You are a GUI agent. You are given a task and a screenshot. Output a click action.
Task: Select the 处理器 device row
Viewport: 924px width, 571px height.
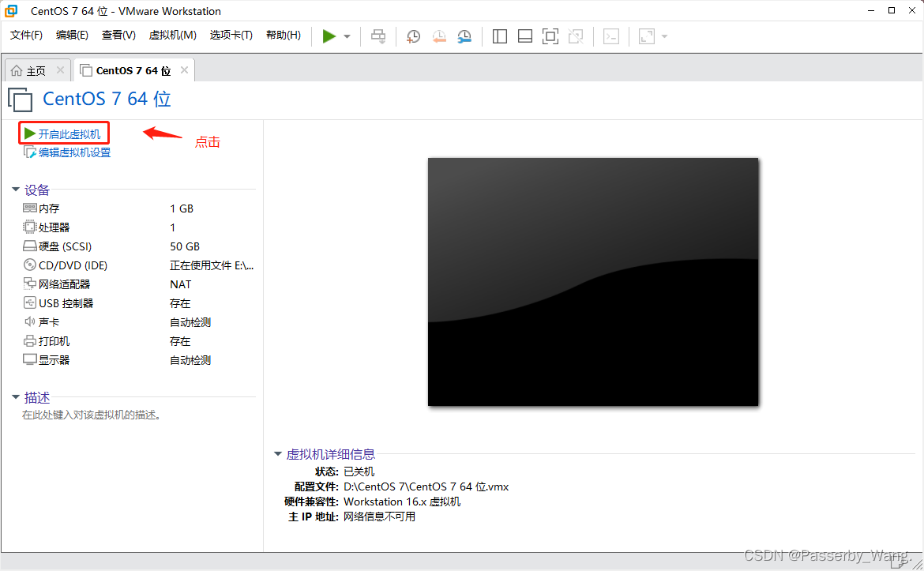pos(138,227)
